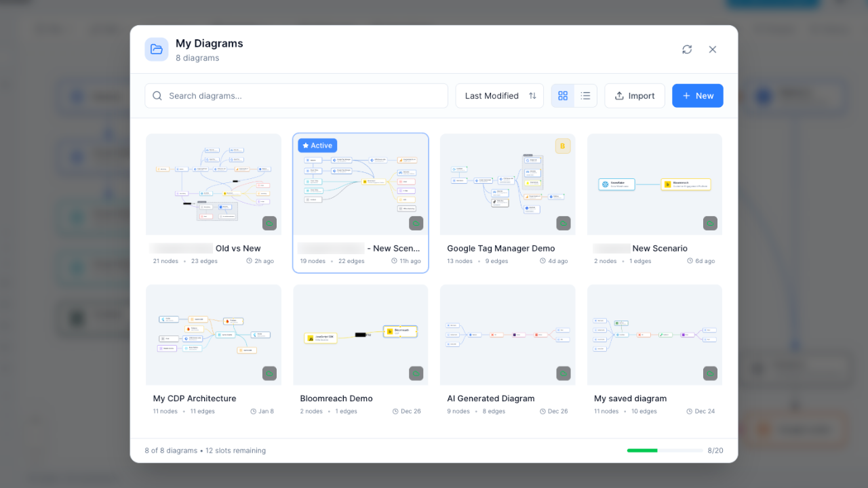Switch to list view
The image size is (868, 488).
click(585, 96)
